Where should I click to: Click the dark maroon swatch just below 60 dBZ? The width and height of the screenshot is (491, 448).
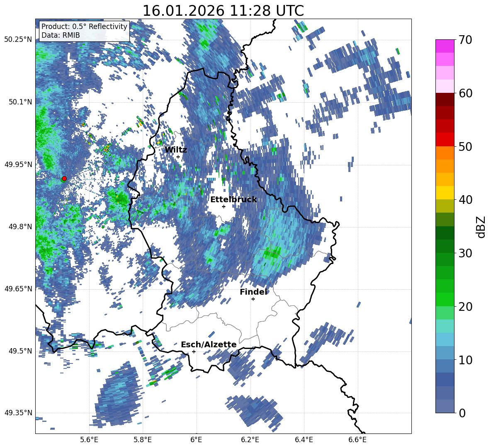pyautogui.click(x=445, y=99)
